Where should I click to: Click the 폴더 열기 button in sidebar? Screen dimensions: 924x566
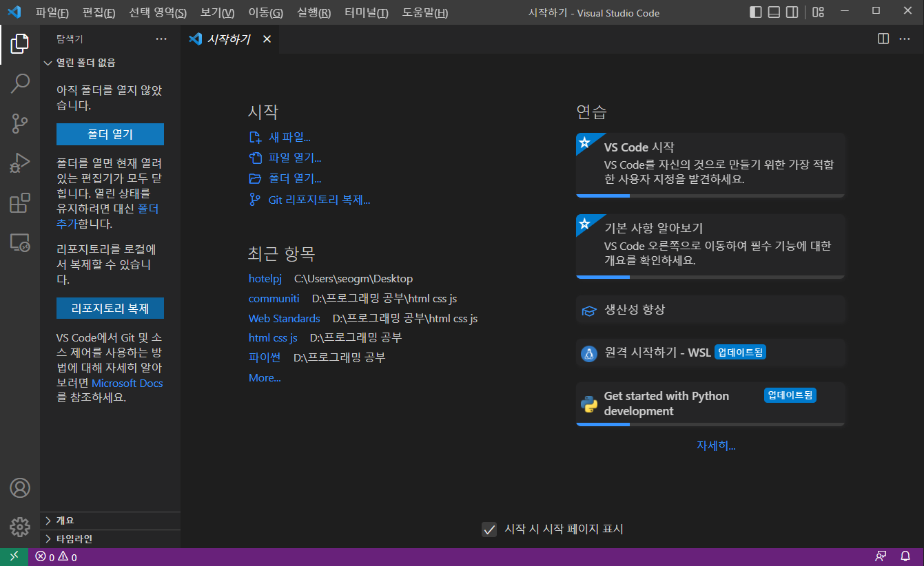(110, 134)
